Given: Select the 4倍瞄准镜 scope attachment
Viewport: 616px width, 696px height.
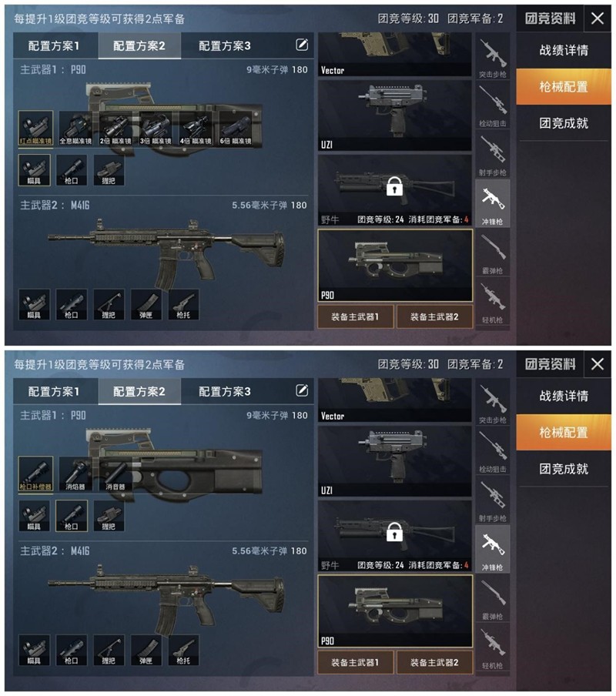Looking at the screenshot, I should click(x=196, y=129).
